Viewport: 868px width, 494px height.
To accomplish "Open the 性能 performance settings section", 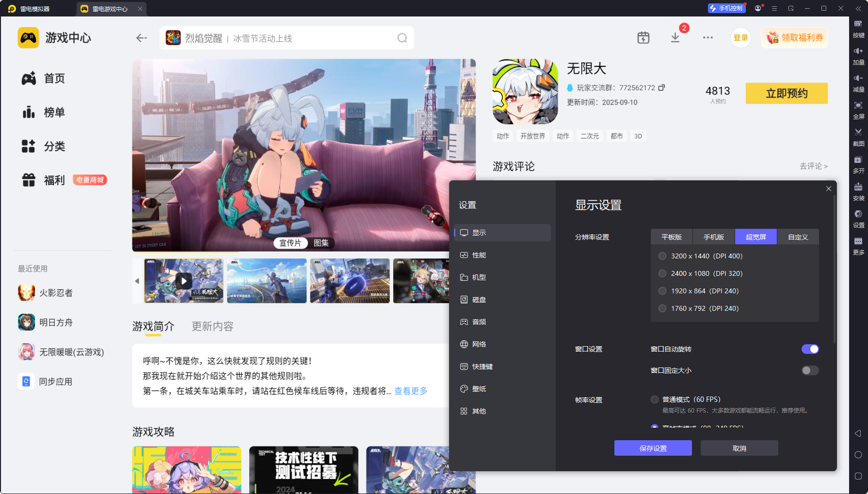I will click(479, 255).
